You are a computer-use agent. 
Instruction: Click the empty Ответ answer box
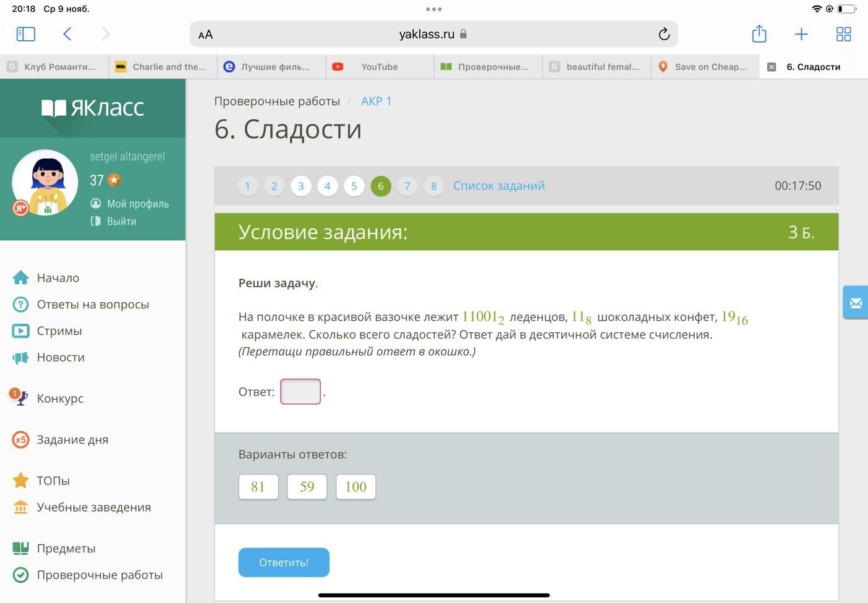tap(300, 392)
